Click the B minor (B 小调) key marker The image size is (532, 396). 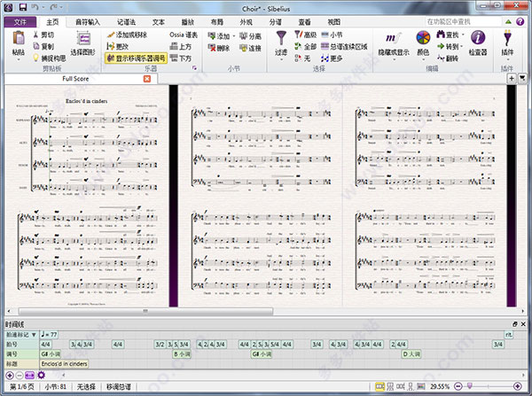pyautogui.click(x=182, y=354)
